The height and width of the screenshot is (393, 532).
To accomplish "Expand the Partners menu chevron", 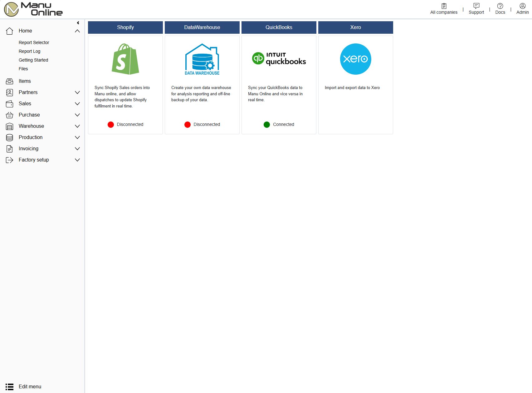I will click(x=77, y=92).
